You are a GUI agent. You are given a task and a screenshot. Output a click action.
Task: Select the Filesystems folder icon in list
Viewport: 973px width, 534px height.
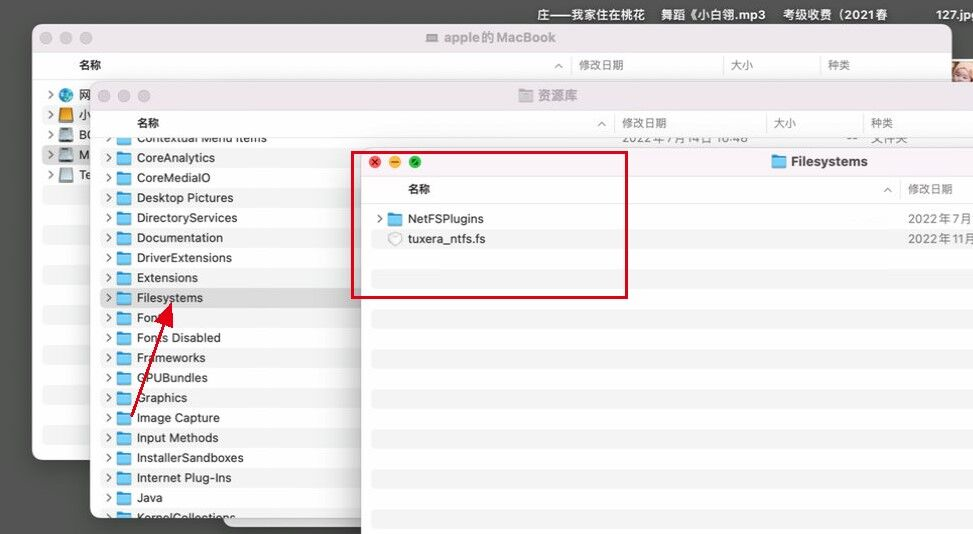(x=124, y=298)
